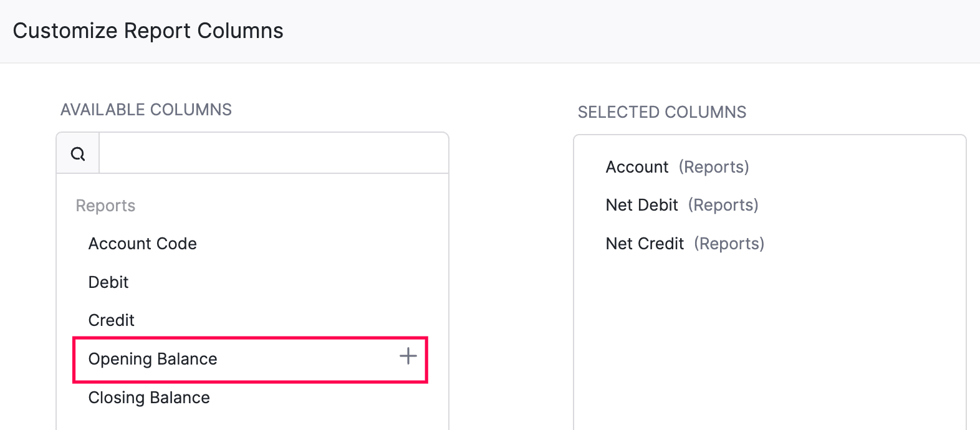
Task: Pick Closing Balance from available columns
Action: [148, 397]
